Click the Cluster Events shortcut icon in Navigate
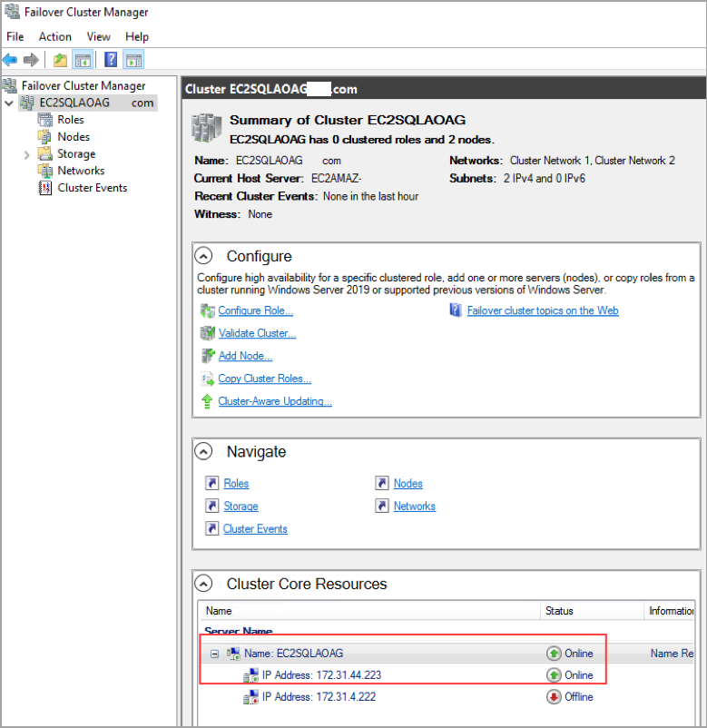 pos(211,528)
